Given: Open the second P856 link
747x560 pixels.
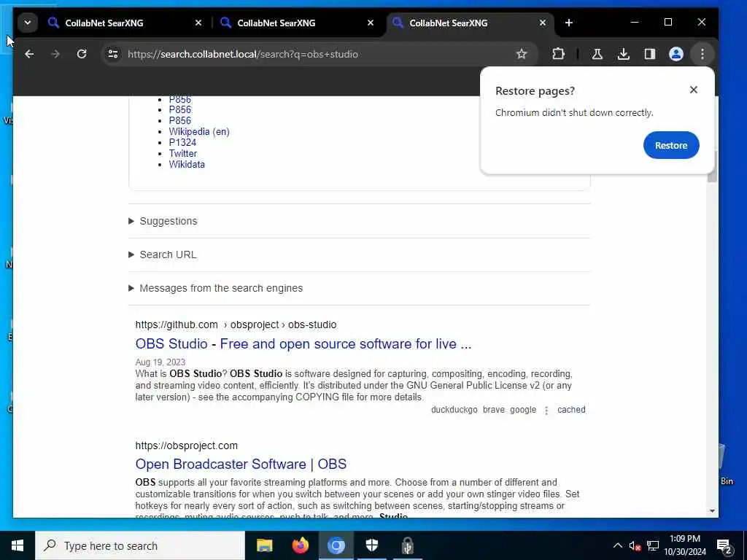Looking at the screenshot, I should (179, 109).
